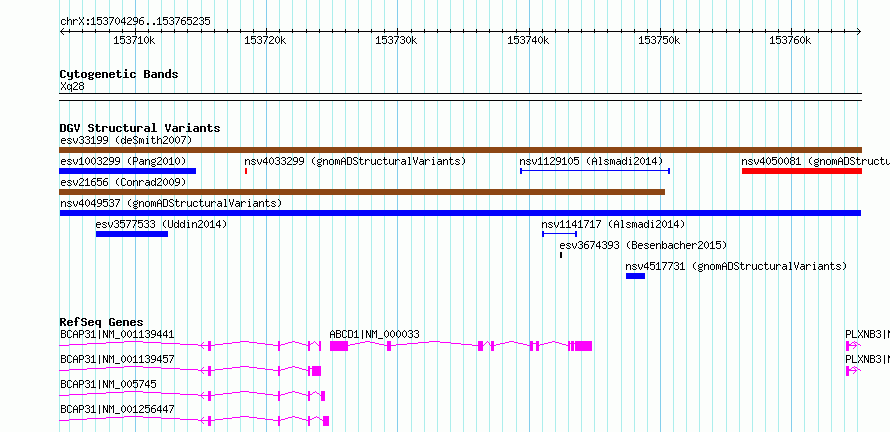Click the long blue nsv4049537 bar

click(x=460, y=213)
